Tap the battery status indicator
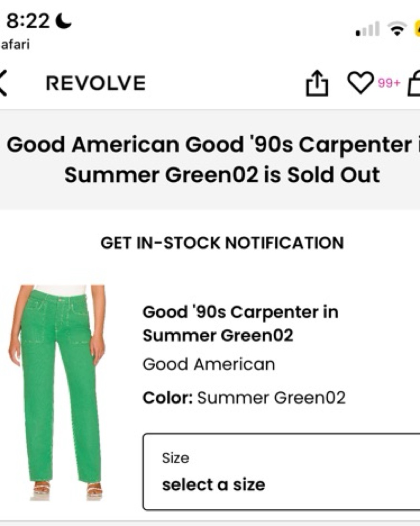420x526 pixels. pos(417,29)
